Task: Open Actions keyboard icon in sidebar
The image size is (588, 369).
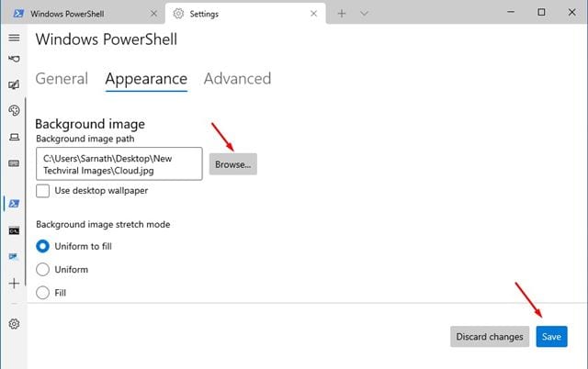Action: 15,163
